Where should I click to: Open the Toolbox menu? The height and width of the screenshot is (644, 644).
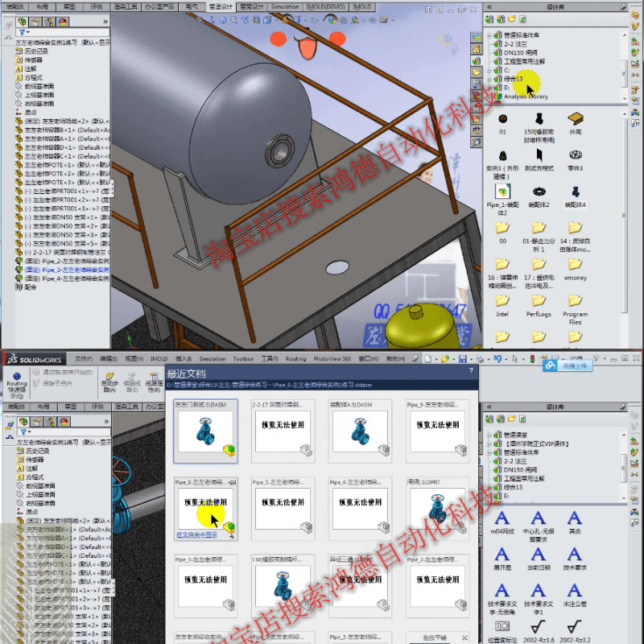tap(243, 358)
